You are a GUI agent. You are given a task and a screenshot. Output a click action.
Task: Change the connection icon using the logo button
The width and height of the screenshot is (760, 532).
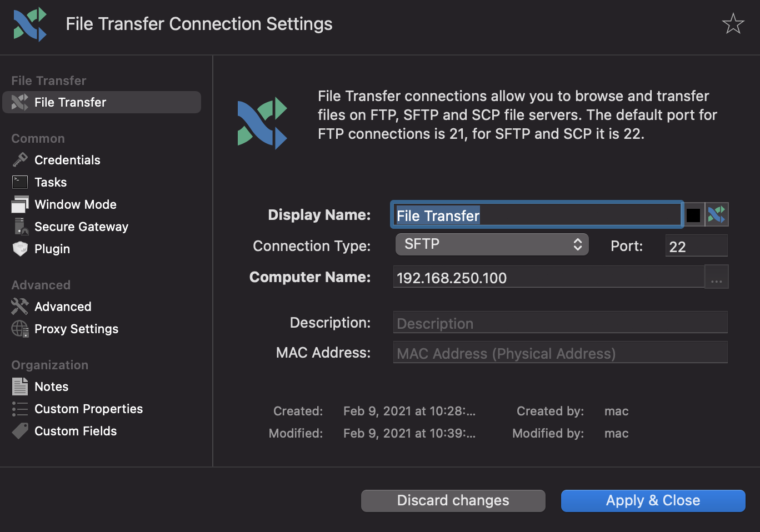click(717, 214)
